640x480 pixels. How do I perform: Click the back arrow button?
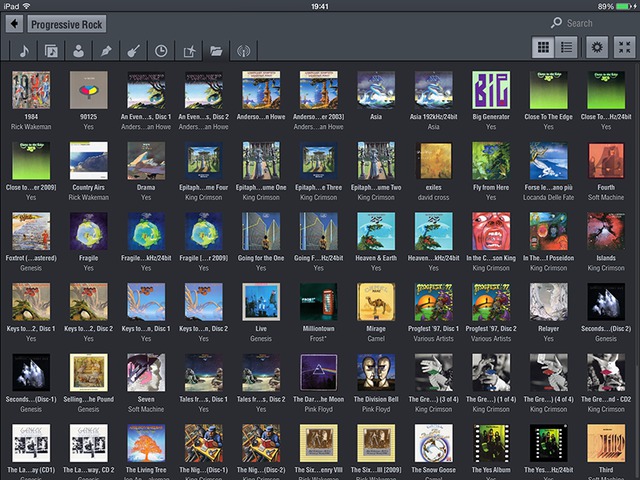[14, 23]
